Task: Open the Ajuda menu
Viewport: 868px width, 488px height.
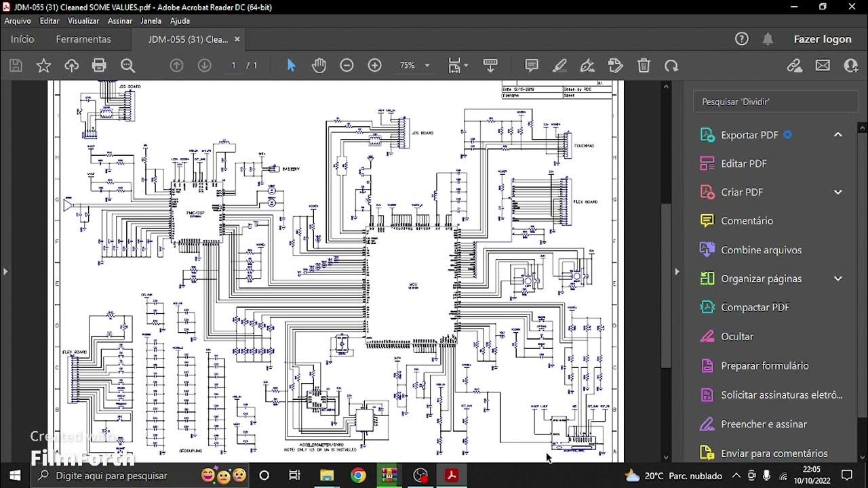Action: click(180, 21)
